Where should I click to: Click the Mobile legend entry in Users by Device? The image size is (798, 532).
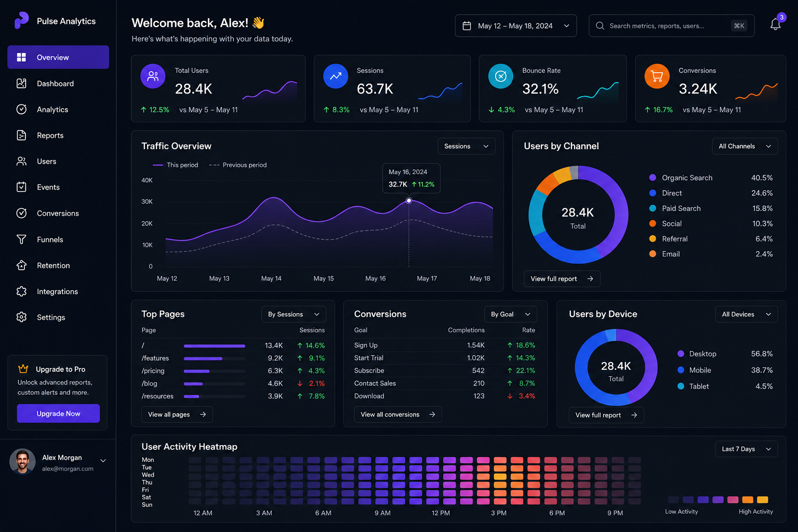pos(725,370)
